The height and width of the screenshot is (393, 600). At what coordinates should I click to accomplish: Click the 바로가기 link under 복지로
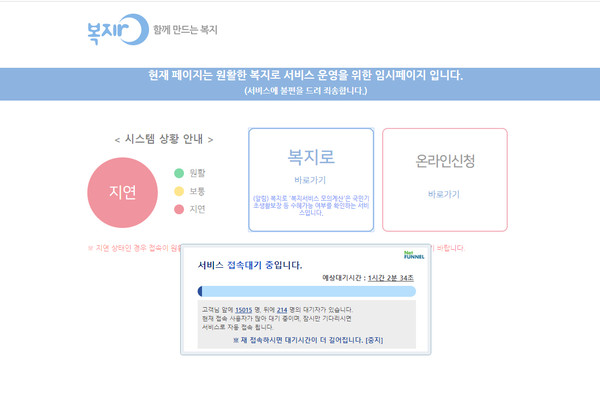[x=310, y=180]
